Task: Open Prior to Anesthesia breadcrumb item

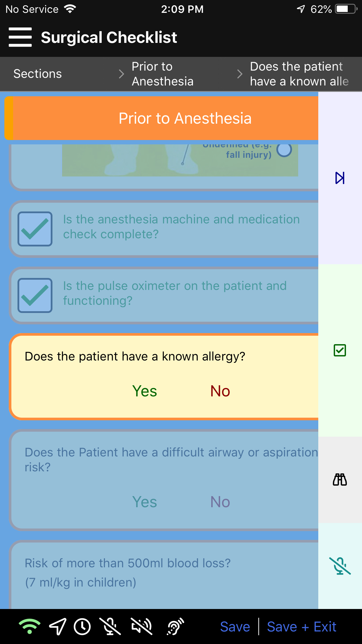Action: pos(162,74)
